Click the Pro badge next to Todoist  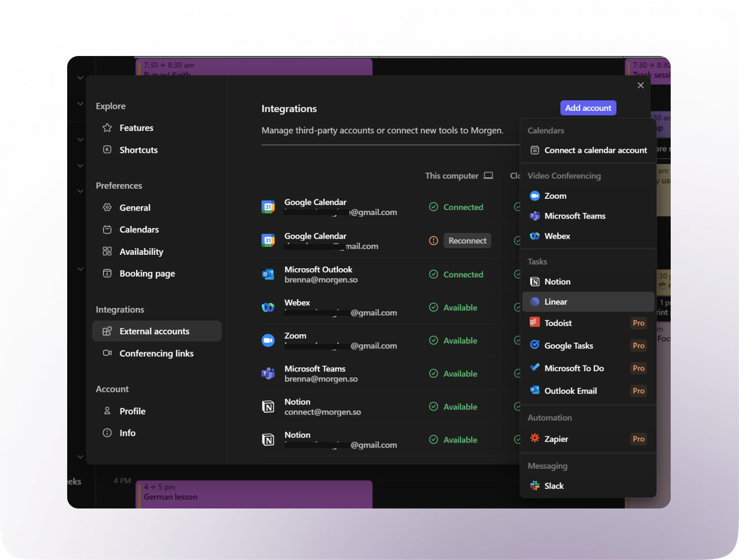[x=638, y=323]
